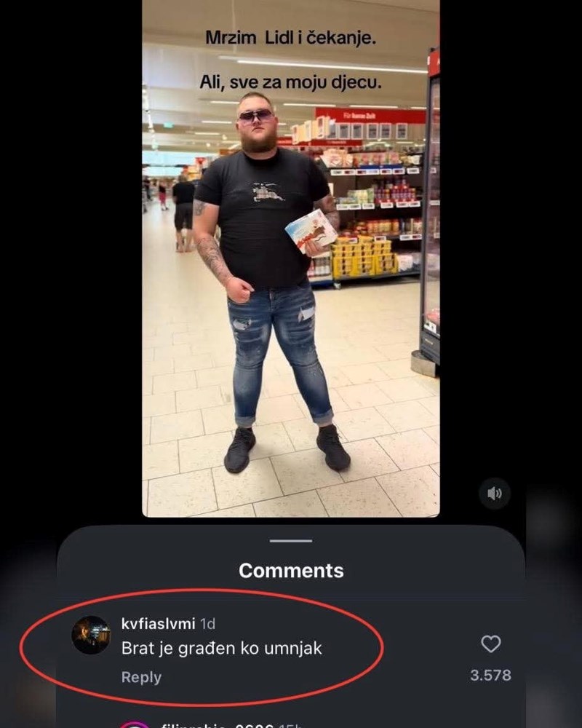Grab the Comments sheet drag handle

(x=291, y=541)
